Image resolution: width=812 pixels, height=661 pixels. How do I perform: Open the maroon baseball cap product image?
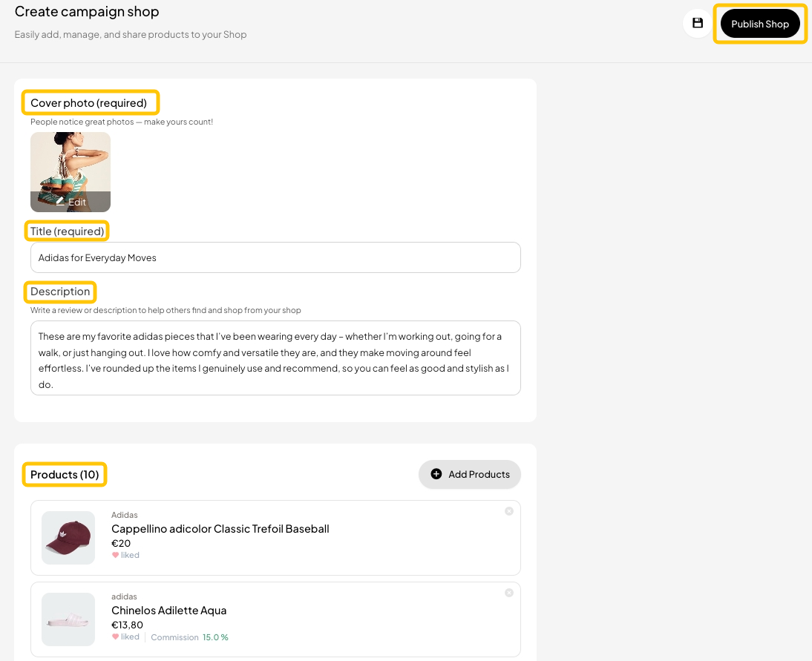click(x=68, y=538)
